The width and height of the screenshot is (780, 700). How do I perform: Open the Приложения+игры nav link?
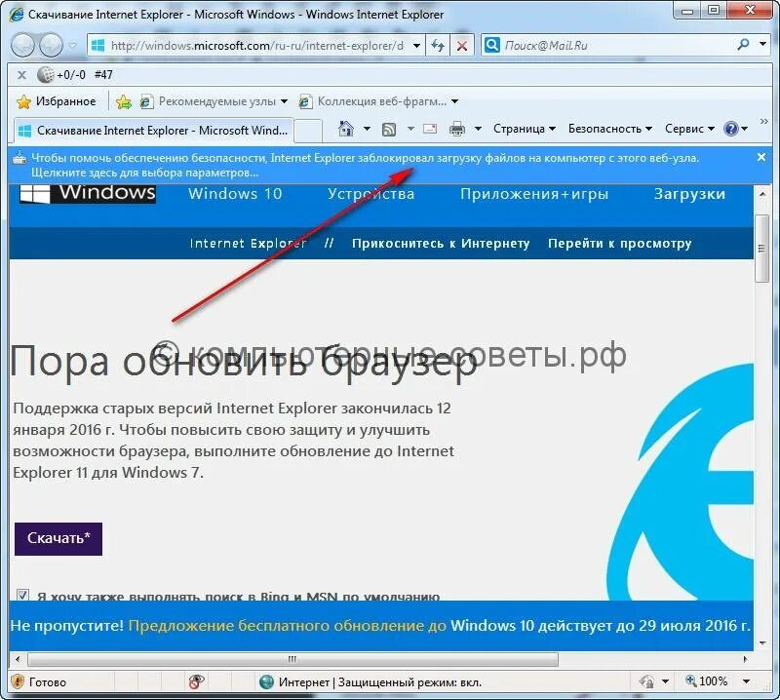534,194
